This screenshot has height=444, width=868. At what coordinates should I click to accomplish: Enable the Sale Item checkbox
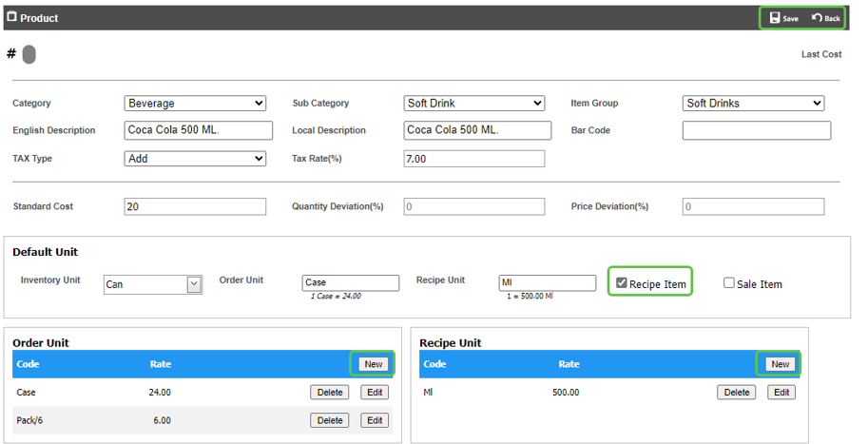click(729, 283)
